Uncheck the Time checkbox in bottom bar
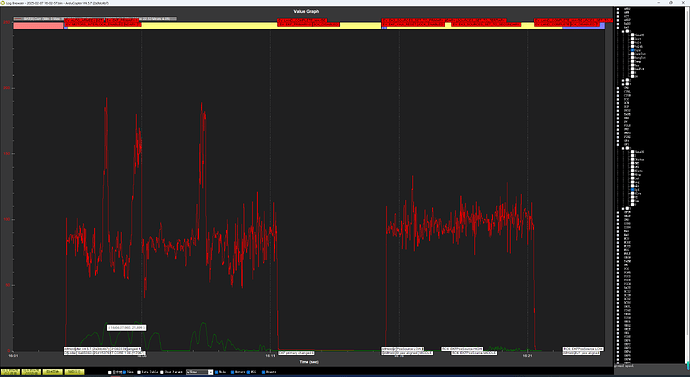 124,372
